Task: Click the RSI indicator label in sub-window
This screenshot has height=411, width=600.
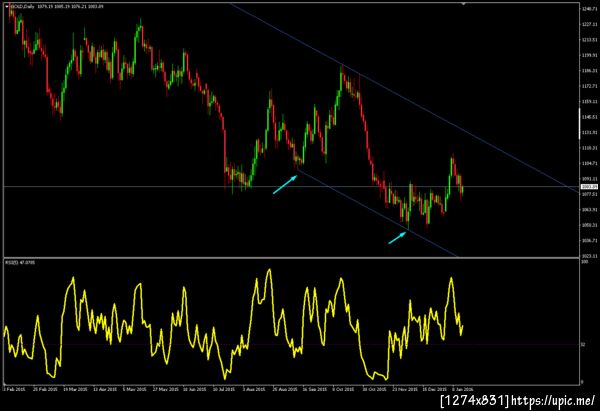Action: tap(20, 263)
